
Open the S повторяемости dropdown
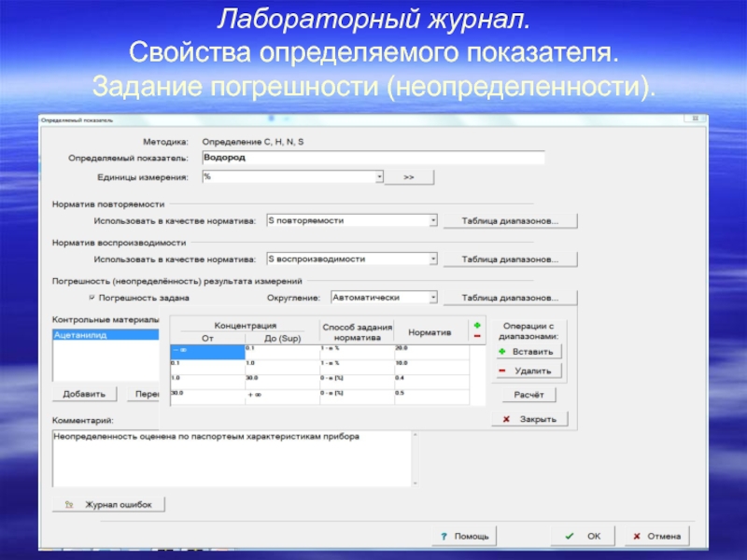[x=433, y=220]
